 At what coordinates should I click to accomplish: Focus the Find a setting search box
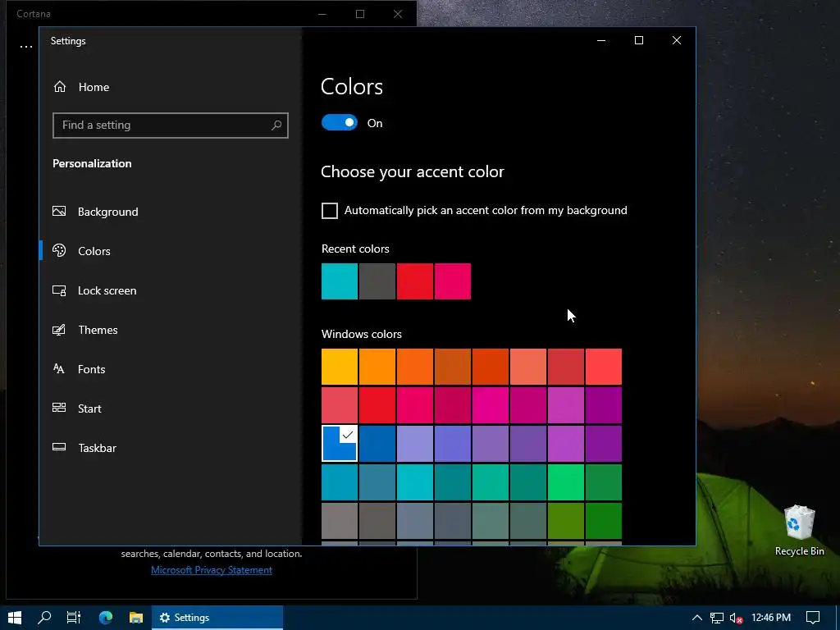coord(171,126)
